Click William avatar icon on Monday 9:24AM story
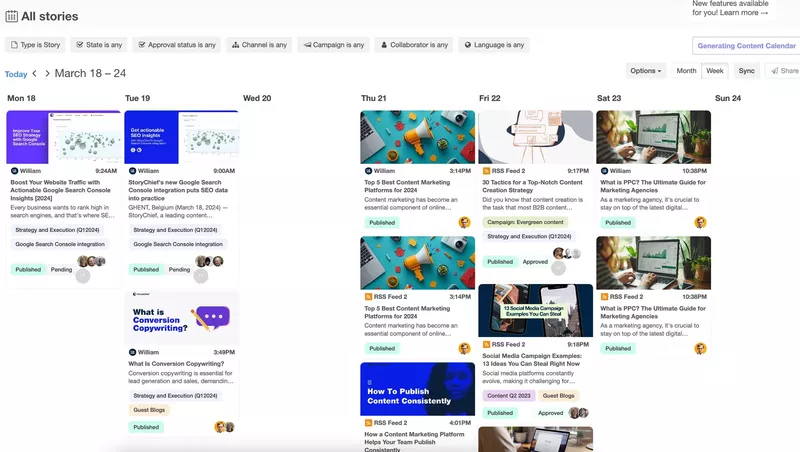Screen dimensions: 800x452 [14, 171]
